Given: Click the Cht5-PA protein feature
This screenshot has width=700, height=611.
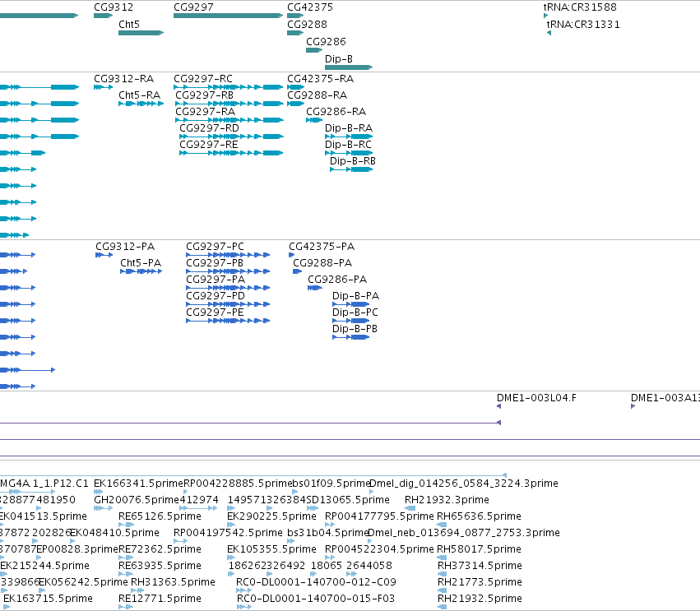Looking at the screenshot, I should click(141, 271).
